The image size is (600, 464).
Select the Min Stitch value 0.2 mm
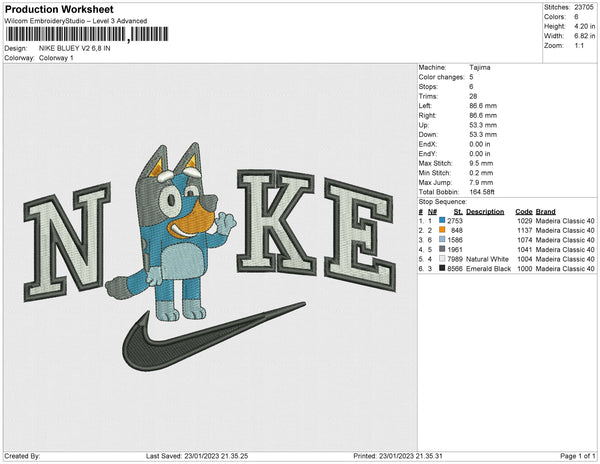[481, 173]
